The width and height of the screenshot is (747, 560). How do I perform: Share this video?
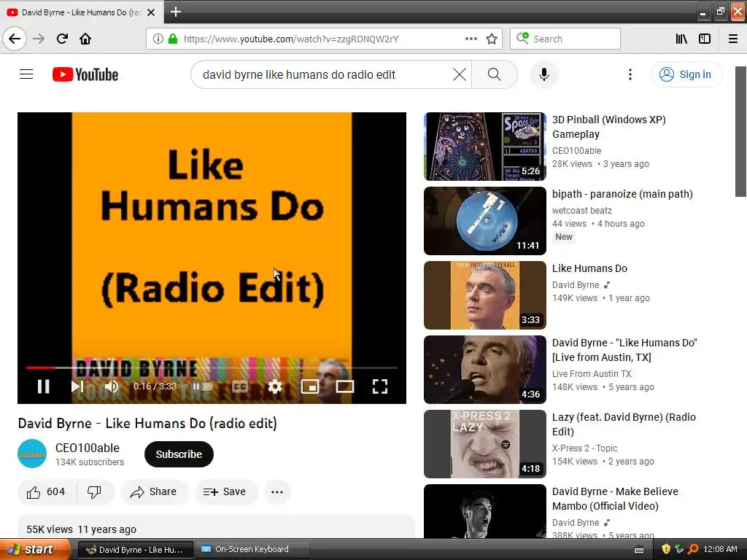point(154,492)
